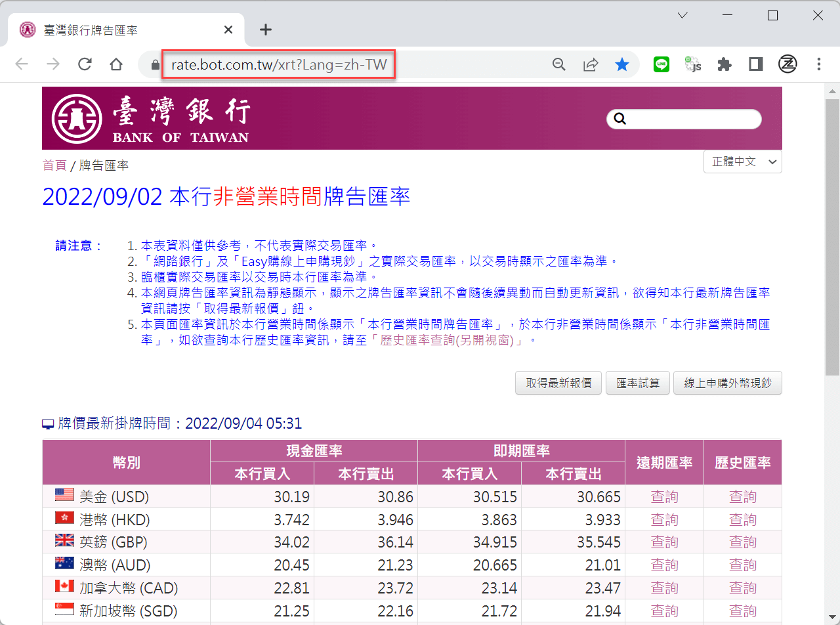Image resolution: width=840 pixels, height=625 pixels.
Task: Click the 線上申購外幣現鈔 button
Action: [728, 383]
